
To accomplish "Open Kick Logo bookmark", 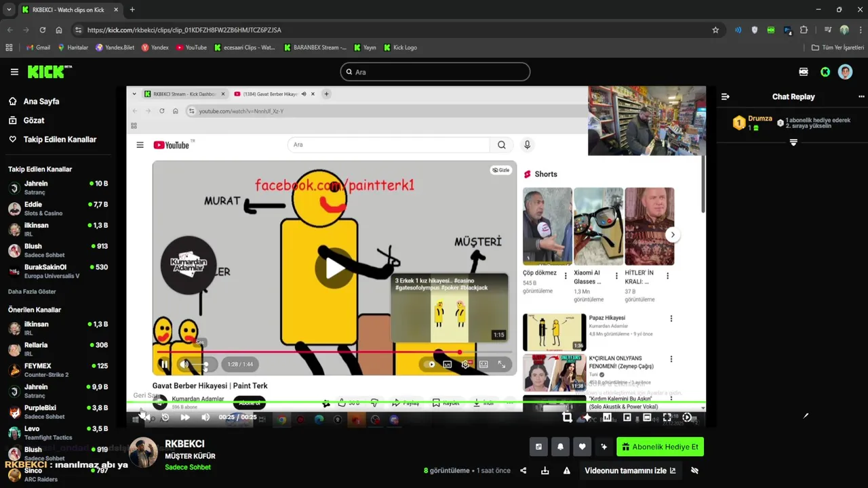I will [x=400, y=47].
